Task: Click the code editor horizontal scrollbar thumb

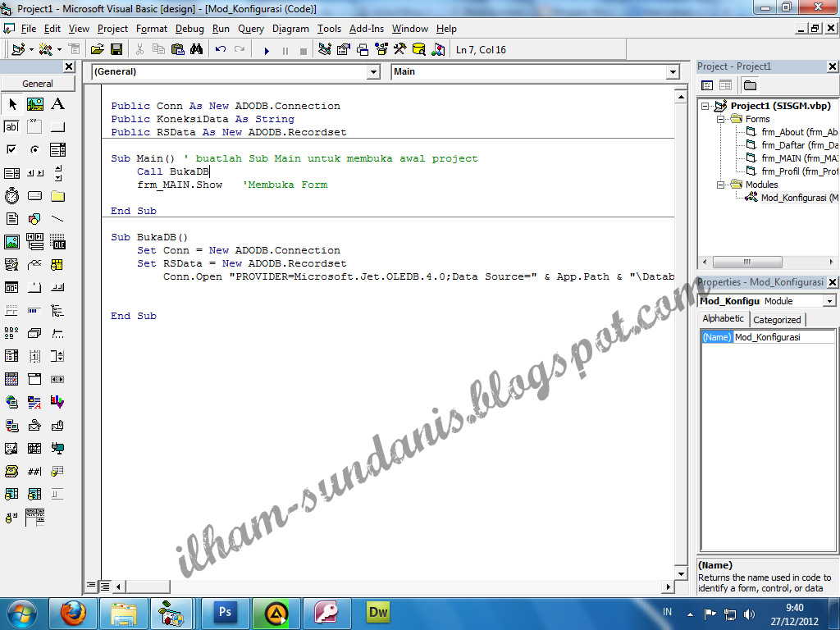Action: 148,587
